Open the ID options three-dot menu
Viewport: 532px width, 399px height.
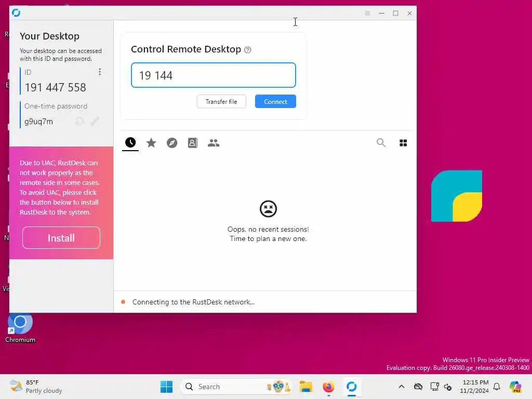[x=99, y=72]
